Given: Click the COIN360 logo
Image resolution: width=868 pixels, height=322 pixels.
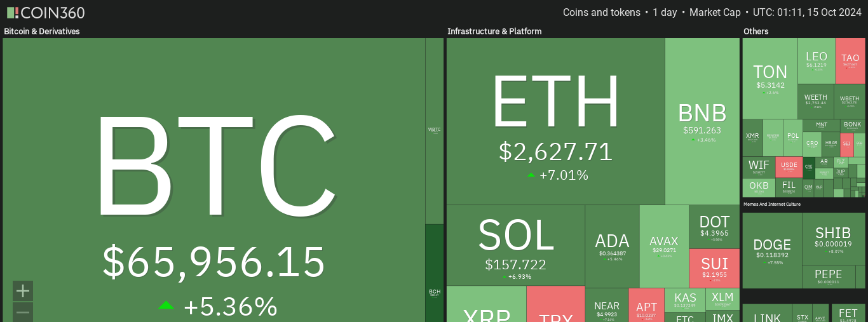Looking at the screenshot, I should (45, 13).
